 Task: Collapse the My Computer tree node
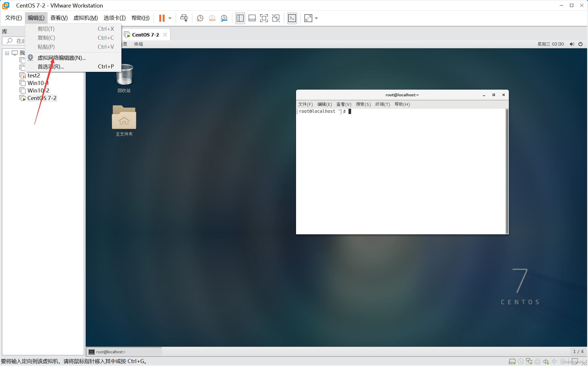(x=7, y=53)
